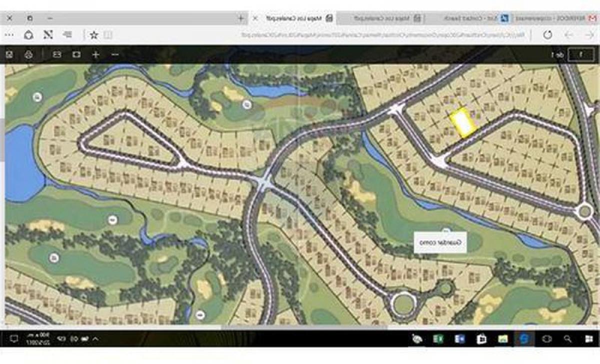
Task: Add page to favorites with star
Action: (x=93, y=35)
